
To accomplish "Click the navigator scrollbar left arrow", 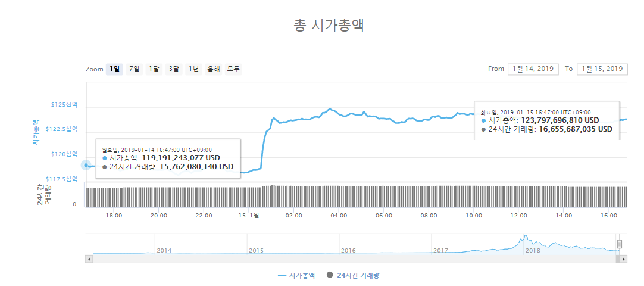I will click(89, 259).
